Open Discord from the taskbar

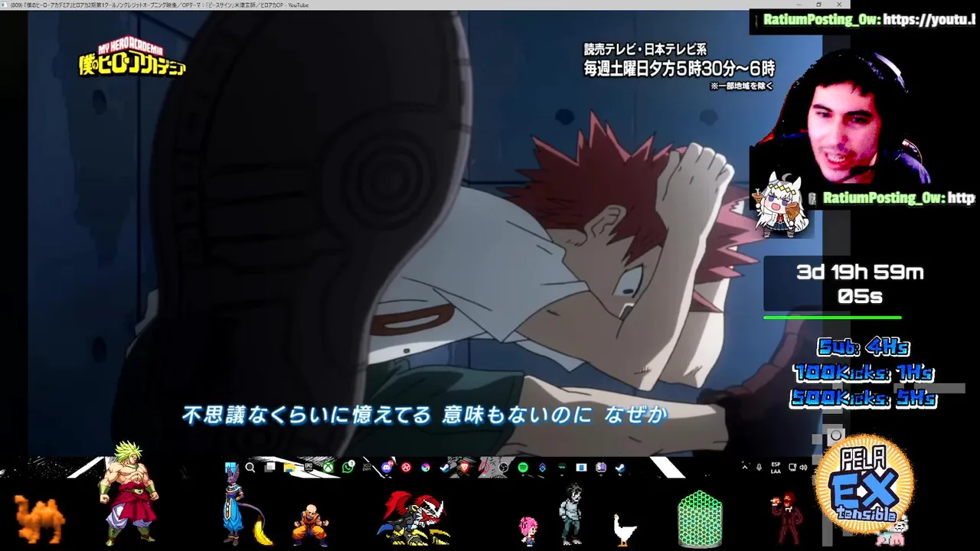(387, 468)
